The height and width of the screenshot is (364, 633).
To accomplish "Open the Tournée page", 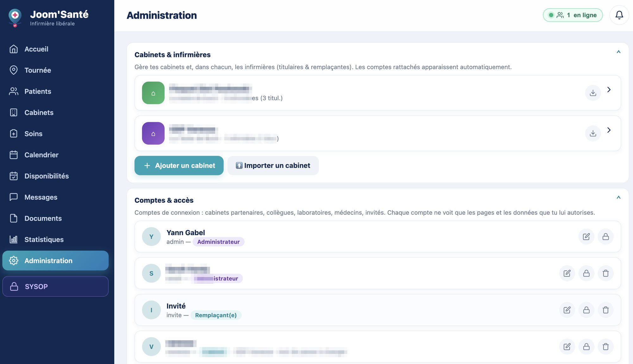I will [55, 70].
